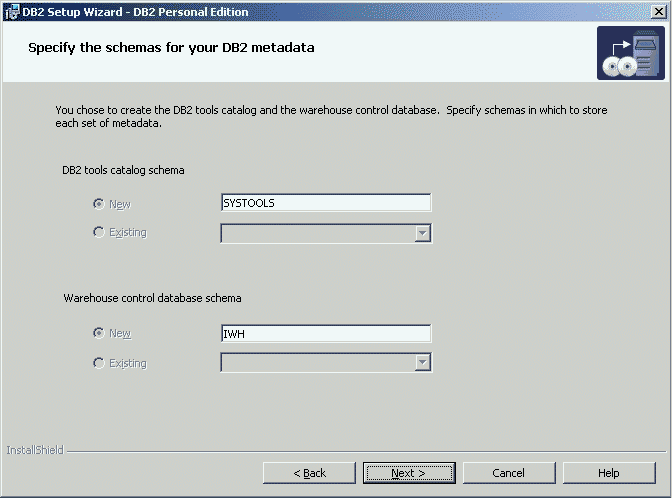The width and height of the screenshot is (672, 498).
Task: Open the existing DB2 tools catalog schema dropdown
Action: [x=423, y=233]
